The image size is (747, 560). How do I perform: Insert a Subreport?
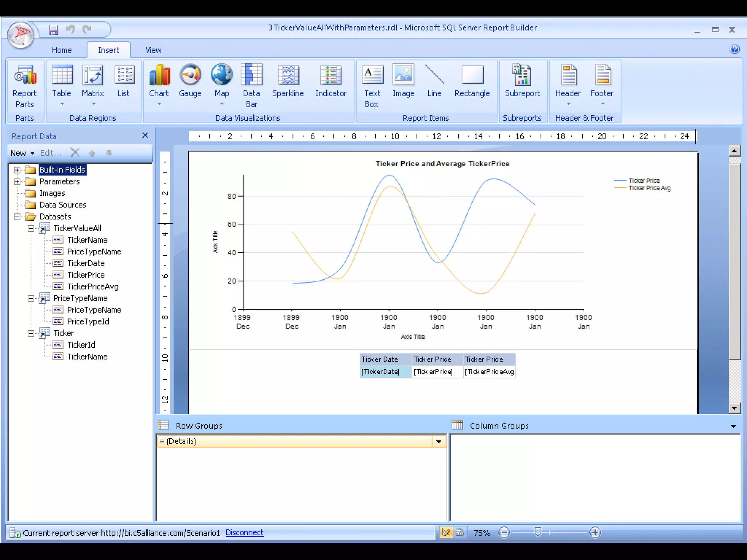click(x=522, y=82)
